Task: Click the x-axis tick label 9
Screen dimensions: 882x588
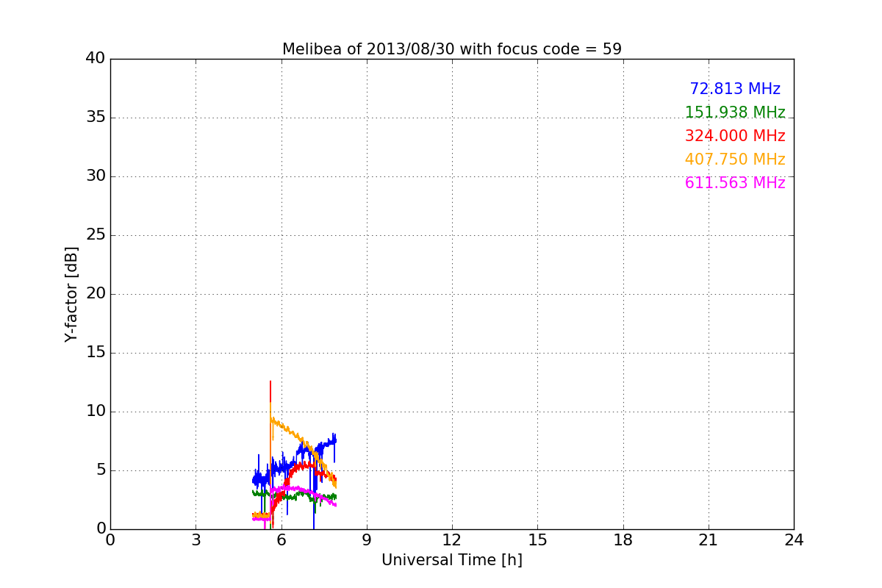Action: point(367,540)
